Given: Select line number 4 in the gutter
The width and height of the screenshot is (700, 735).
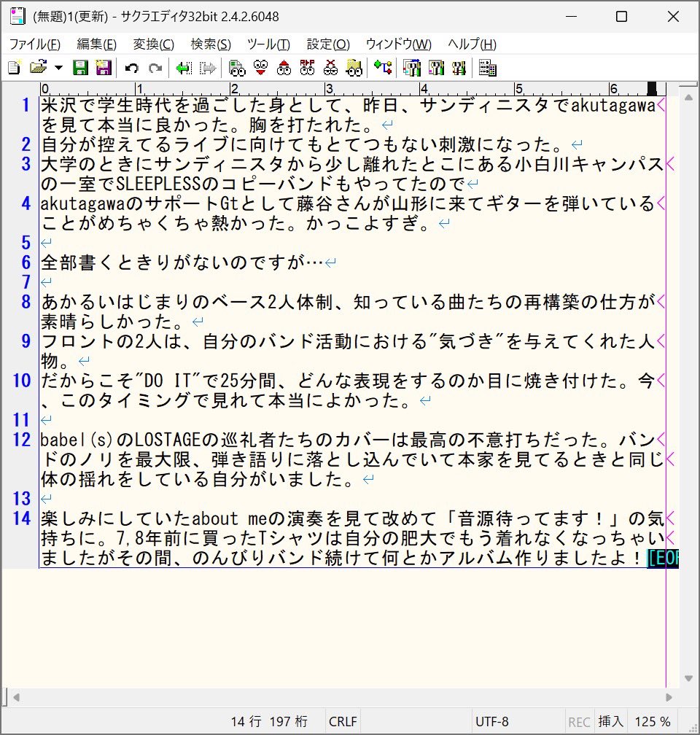Looking at the screenshot, I should (x=26, y=203).
